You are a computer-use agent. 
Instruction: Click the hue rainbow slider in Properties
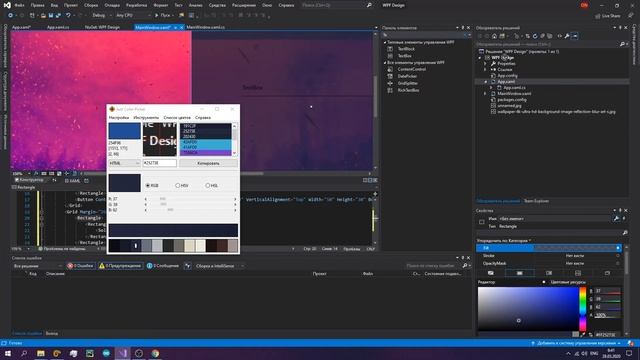tap(583, 309)
